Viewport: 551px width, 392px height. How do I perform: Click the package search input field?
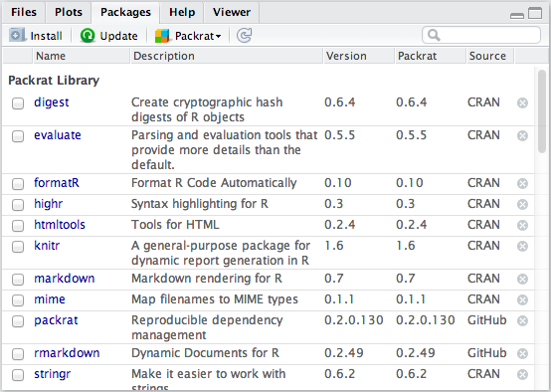(481, 35)
